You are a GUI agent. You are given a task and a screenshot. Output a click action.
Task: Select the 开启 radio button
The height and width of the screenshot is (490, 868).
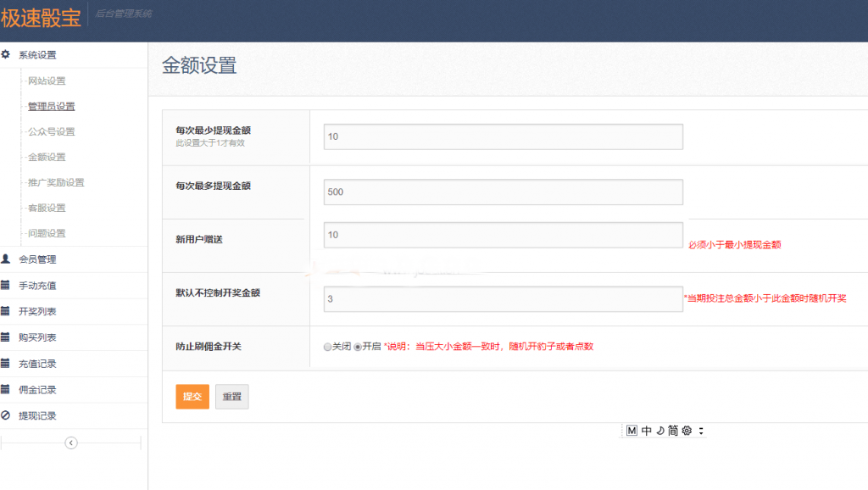click(358, 347)
